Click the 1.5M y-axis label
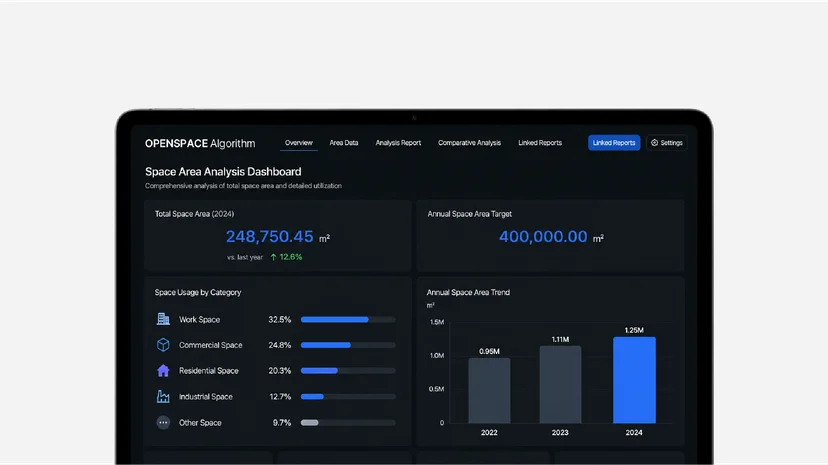This screenshot has height=465, width=828. tap(437, 322)
